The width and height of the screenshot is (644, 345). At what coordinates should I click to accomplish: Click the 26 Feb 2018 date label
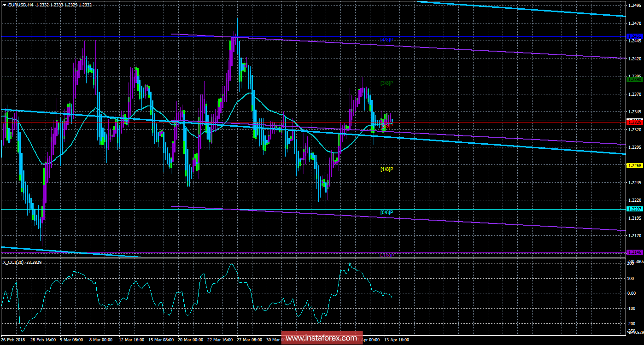(12, 340)
